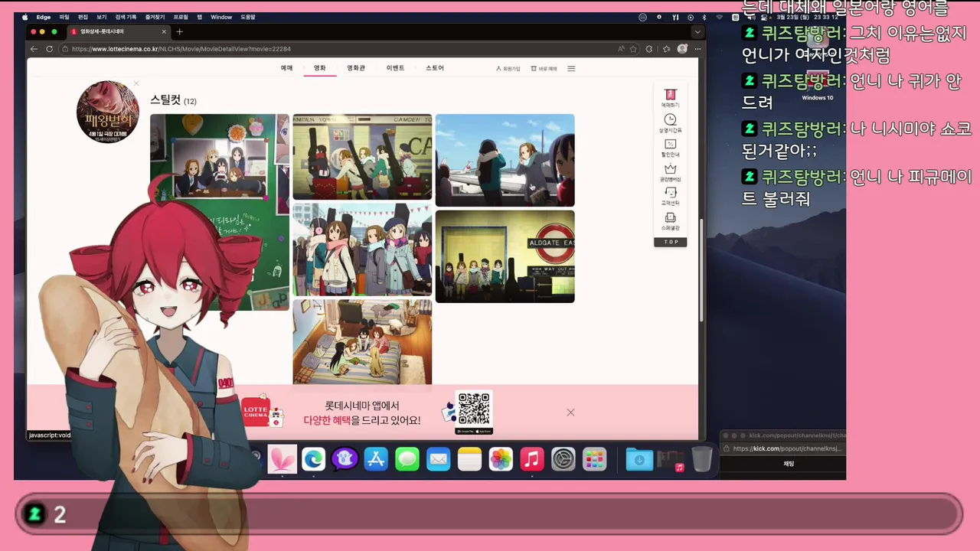Image resolution: width=980 pixels, height=551 pixels.
Task: Dismiss the Lotte Cinema app banner
Action: (570, 412)
